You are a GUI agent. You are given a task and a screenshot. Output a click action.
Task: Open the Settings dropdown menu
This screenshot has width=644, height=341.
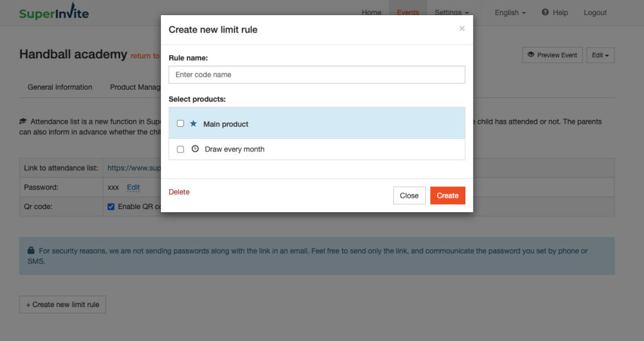click(x=452, y=13)
